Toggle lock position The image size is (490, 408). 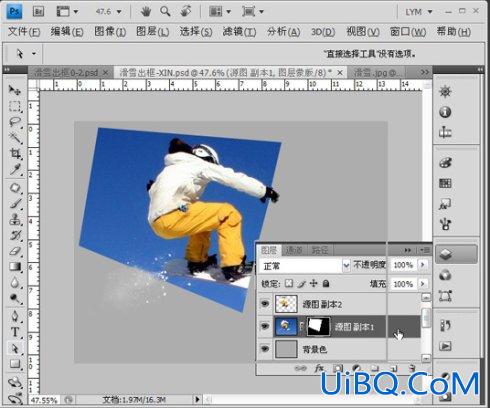[x=313, y=284]
